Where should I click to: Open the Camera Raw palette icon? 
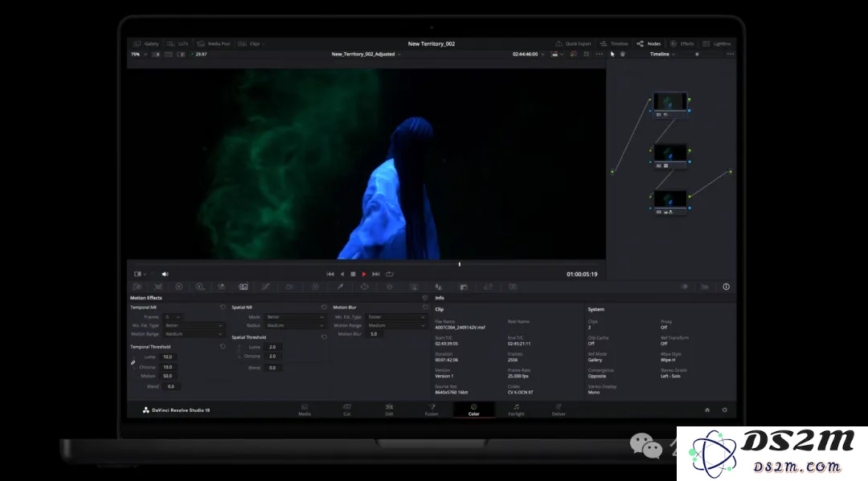coord(137,287)
